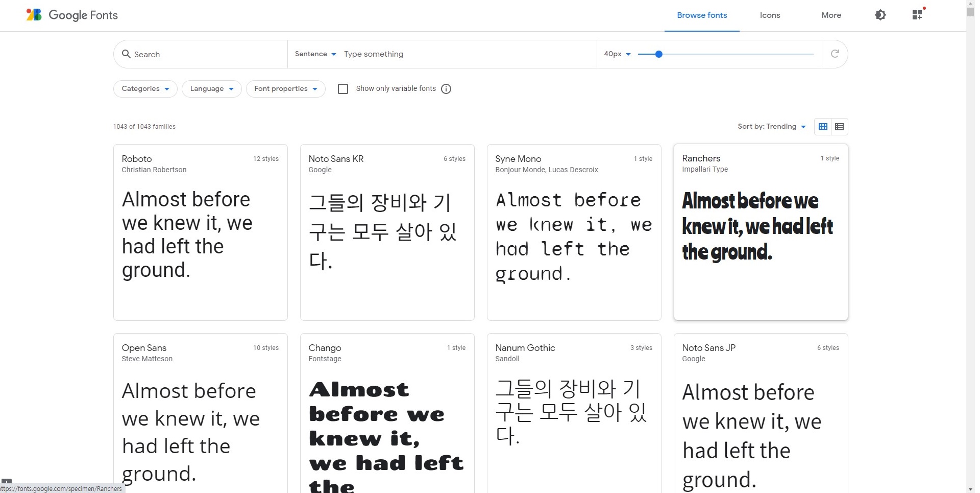Screen dimensions: 980x493
Task: Click the Bonjour Monde, Lucas Descroix text
Action: [x=547, y=170]
